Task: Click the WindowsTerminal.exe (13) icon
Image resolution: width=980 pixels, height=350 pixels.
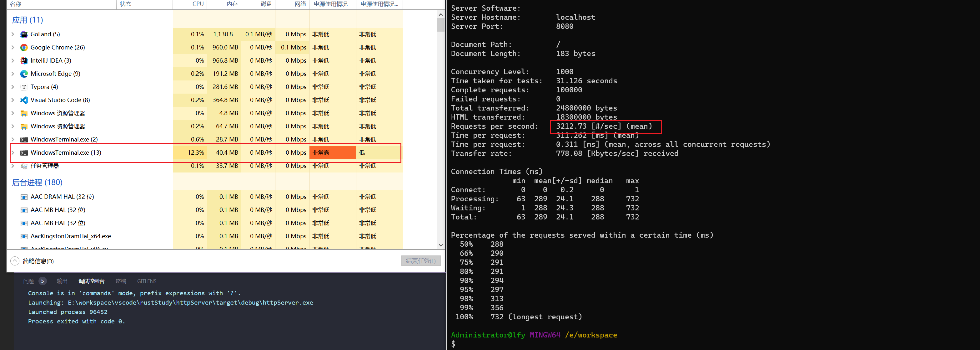Action: pos(24,153)
